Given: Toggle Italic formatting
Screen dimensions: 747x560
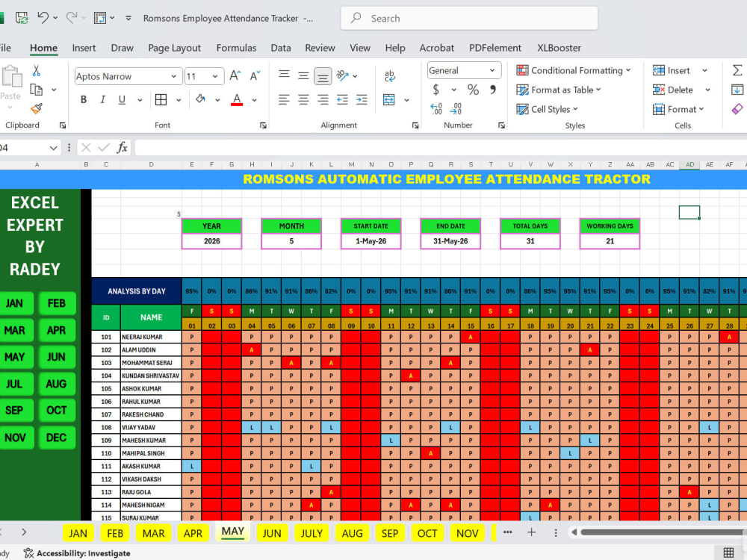Looking at the screenshot, I should tap(102, 99).
